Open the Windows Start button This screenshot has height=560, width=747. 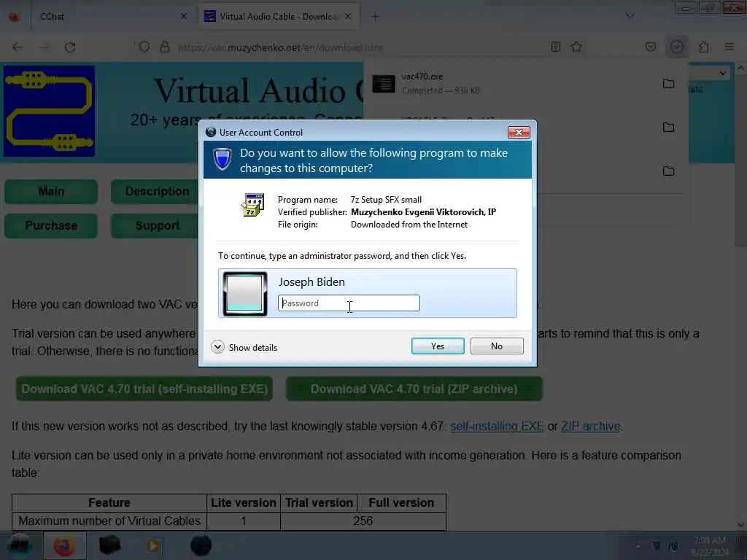click(19, 545)
